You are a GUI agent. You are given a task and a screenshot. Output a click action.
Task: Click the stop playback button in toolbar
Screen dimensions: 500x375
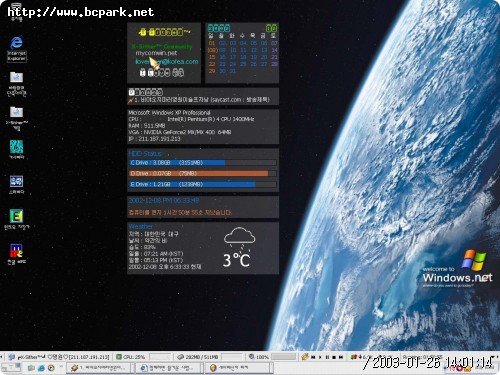coord(334,357)
